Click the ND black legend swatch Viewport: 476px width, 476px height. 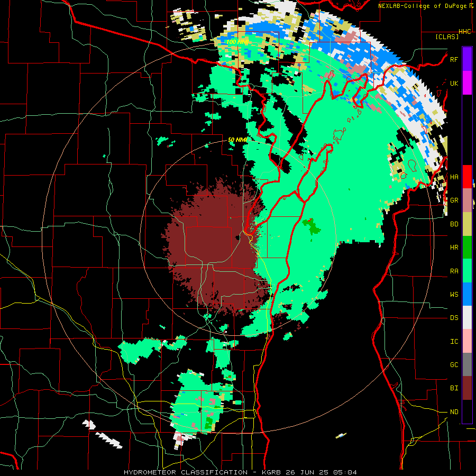point(467,411)
